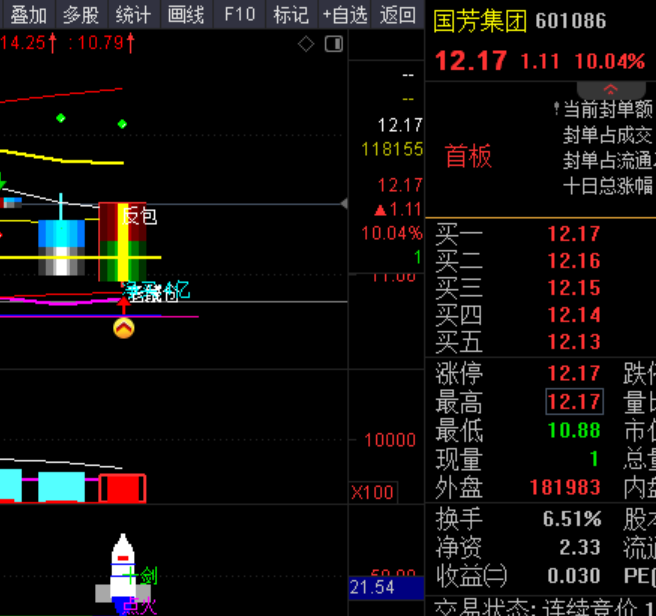Select the blue-white candlestick bar
Viewport: 656px width, 616px height.
pyautogui.click(x=62, y=247)
